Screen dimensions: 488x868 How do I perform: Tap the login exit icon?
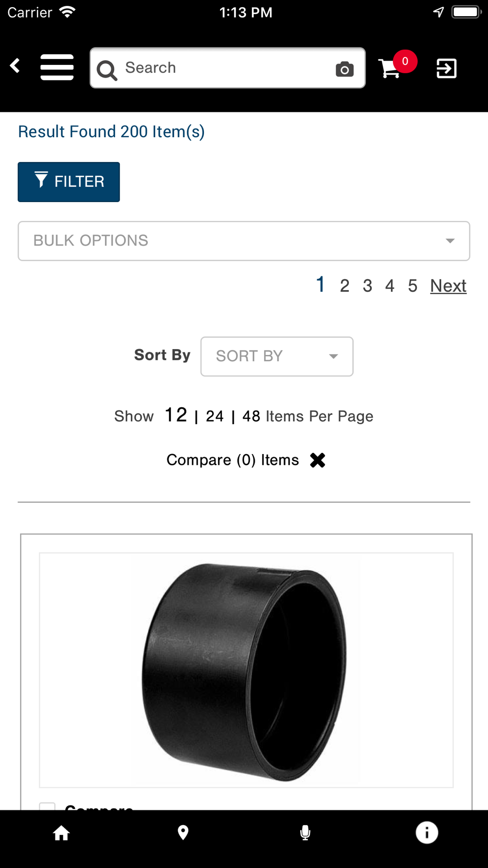coord(447,68)
